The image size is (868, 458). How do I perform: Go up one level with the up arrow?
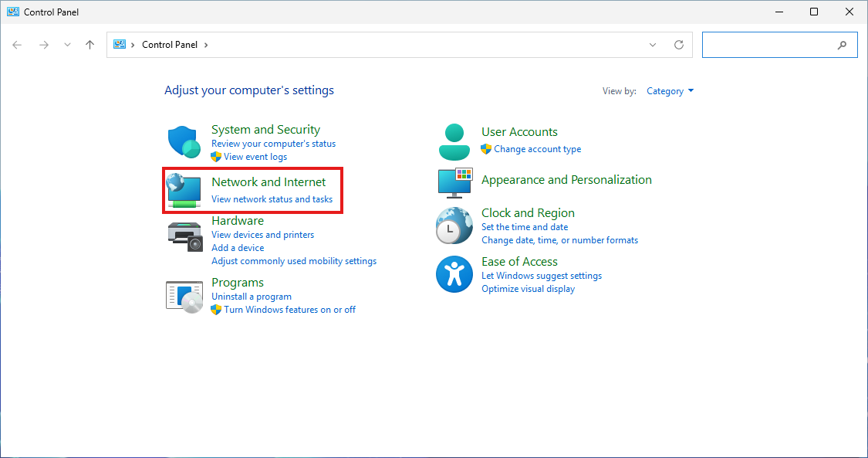point(90,45)
